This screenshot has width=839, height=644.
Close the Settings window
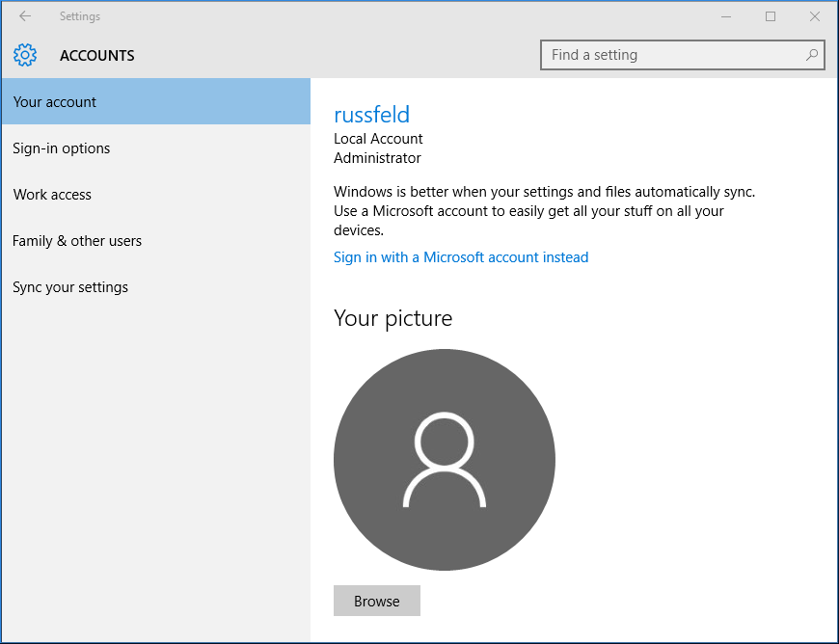point(815,16)
